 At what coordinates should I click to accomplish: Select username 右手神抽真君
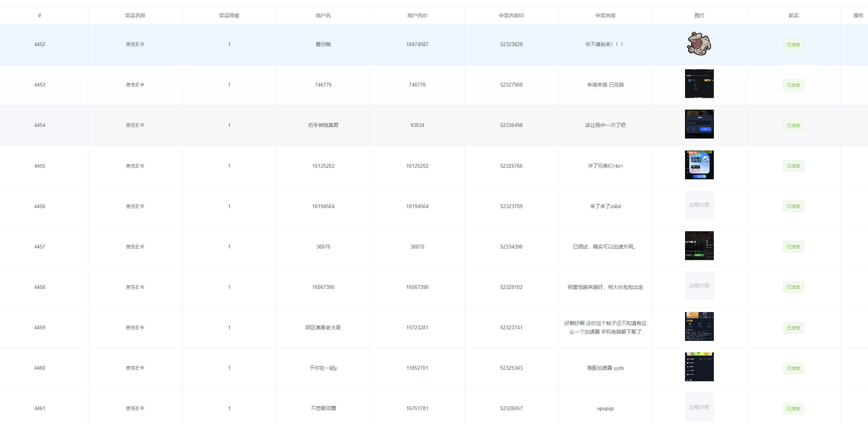(x=323, y=125)
